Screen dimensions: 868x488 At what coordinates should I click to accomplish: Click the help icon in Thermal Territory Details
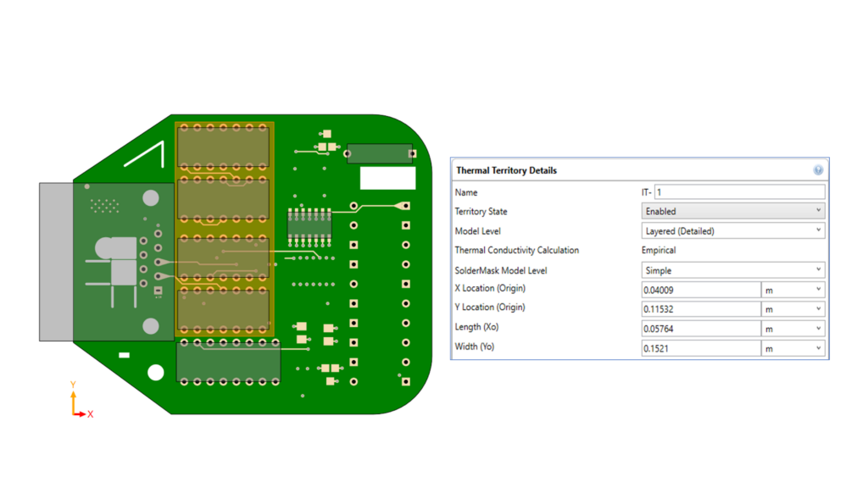(x=818, y=170)
